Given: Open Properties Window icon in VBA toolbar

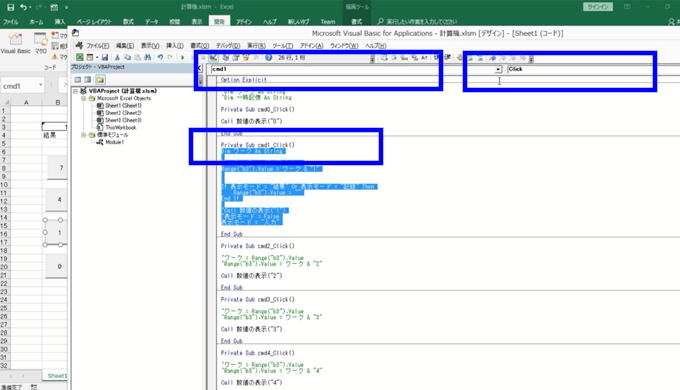Looking at the screenshot, I should click(235, 57).
